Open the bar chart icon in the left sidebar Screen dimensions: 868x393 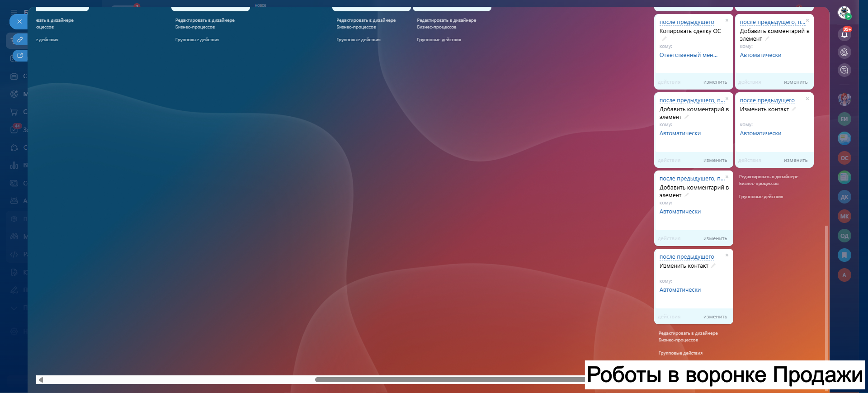(14, 165)
